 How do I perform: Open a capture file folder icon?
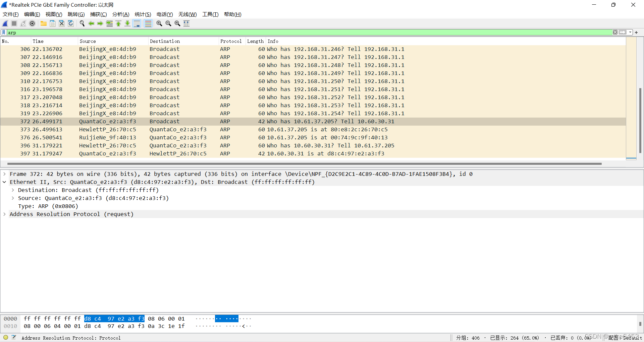click(x=44, y=23)
